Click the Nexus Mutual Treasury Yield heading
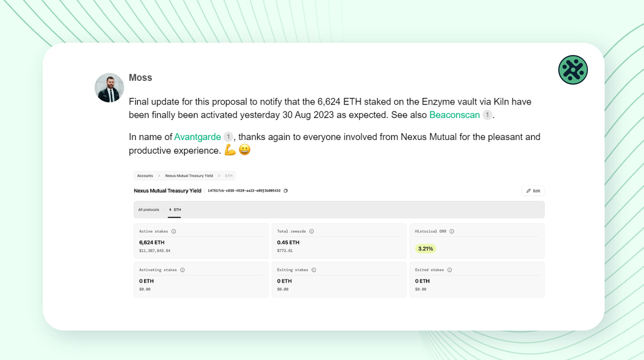 point(167,191)
